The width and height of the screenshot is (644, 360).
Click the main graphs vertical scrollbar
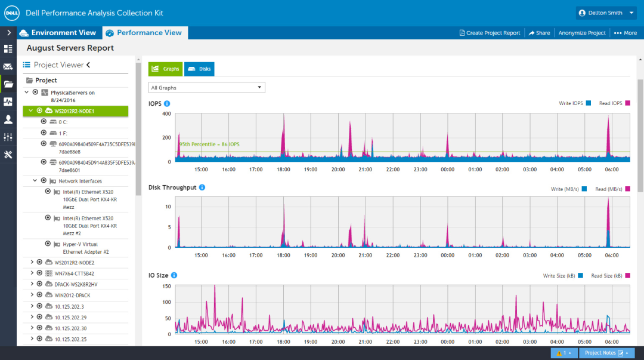coord(640,136)
